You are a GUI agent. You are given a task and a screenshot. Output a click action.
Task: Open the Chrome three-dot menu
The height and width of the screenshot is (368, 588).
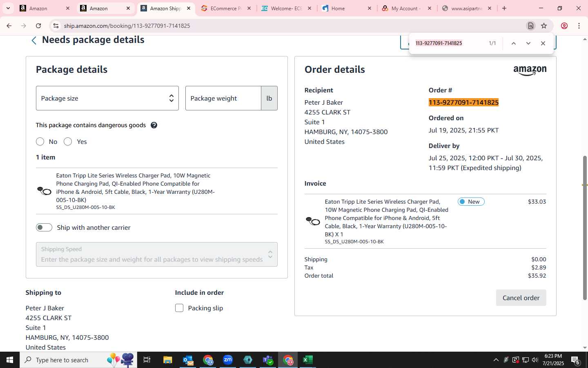[579, 26]
